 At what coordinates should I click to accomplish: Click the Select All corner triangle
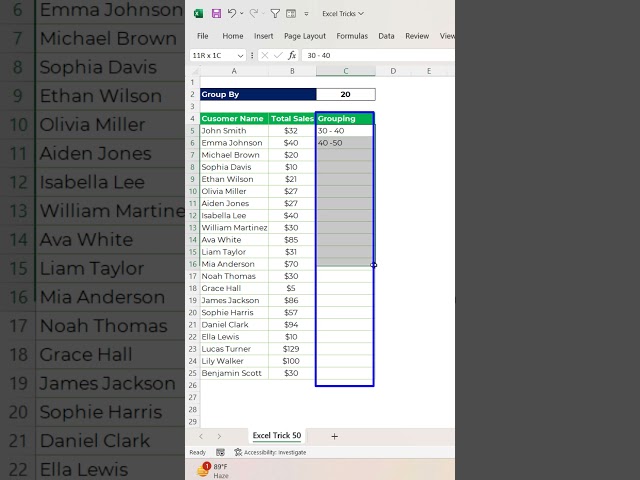click(x=195, y=71)
